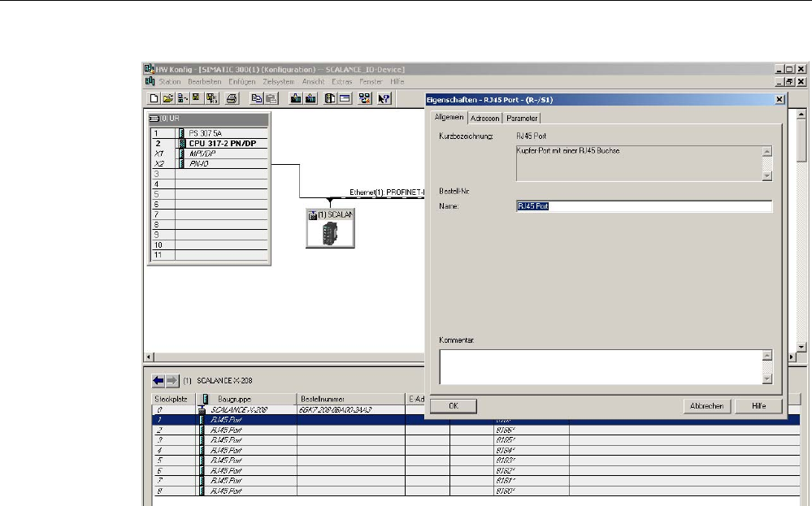The height and width of the screenshot is (506, 812).
Task: Close the Eigenschaften RJ45 Port dialog
Action: tap(779, 99)
